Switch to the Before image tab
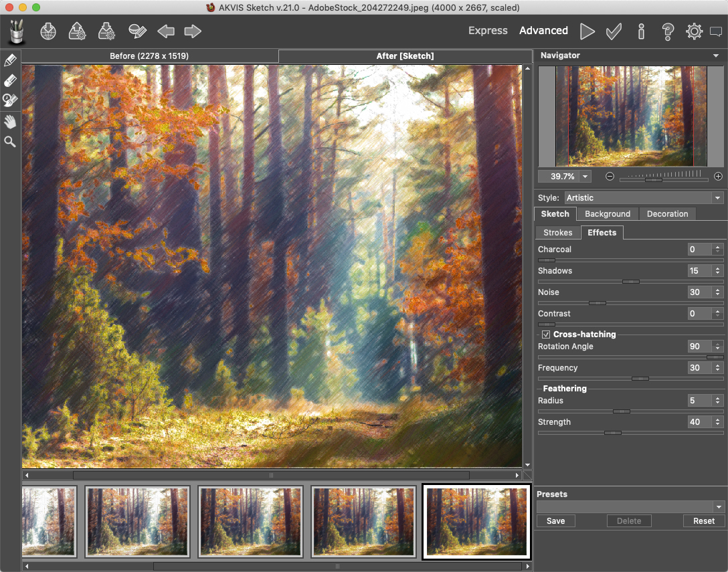 point(149,56)
